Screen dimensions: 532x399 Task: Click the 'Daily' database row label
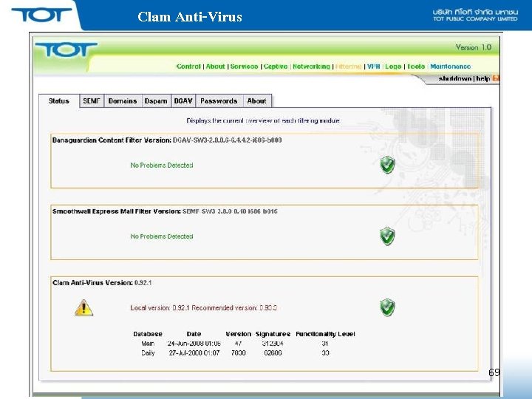(148, 353)
